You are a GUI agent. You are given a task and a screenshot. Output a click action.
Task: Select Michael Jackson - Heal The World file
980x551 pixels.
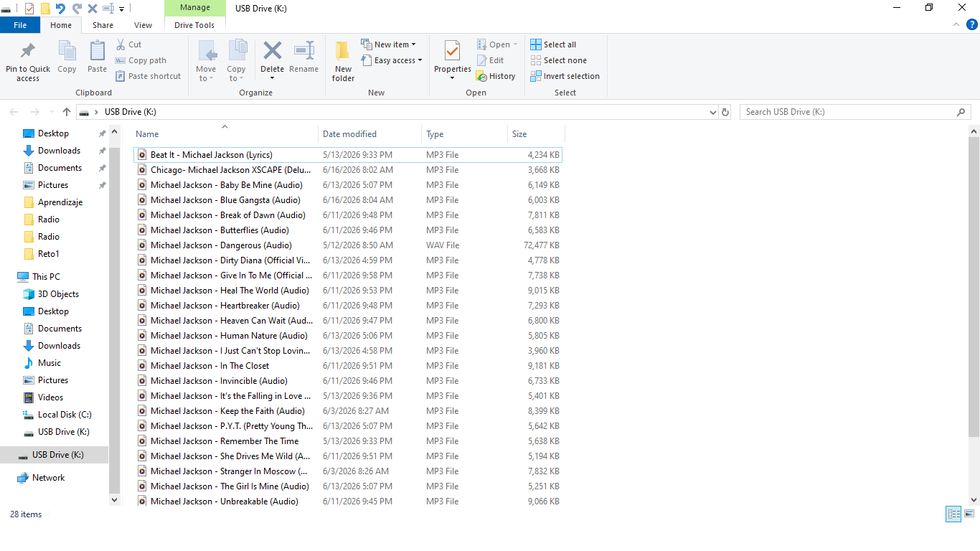[347, 291]
